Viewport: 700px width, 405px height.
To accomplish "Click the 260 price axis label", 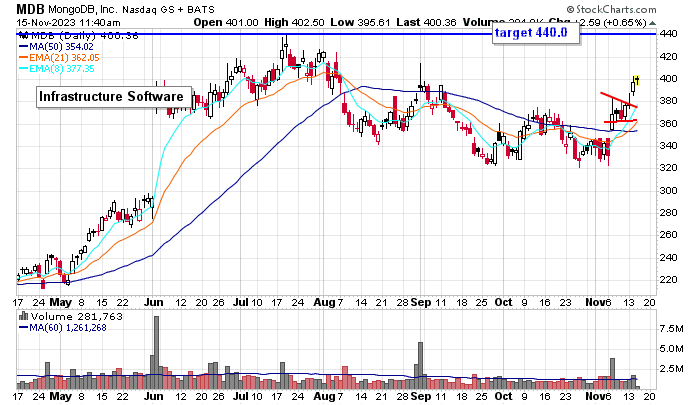I will click(669, 234).
